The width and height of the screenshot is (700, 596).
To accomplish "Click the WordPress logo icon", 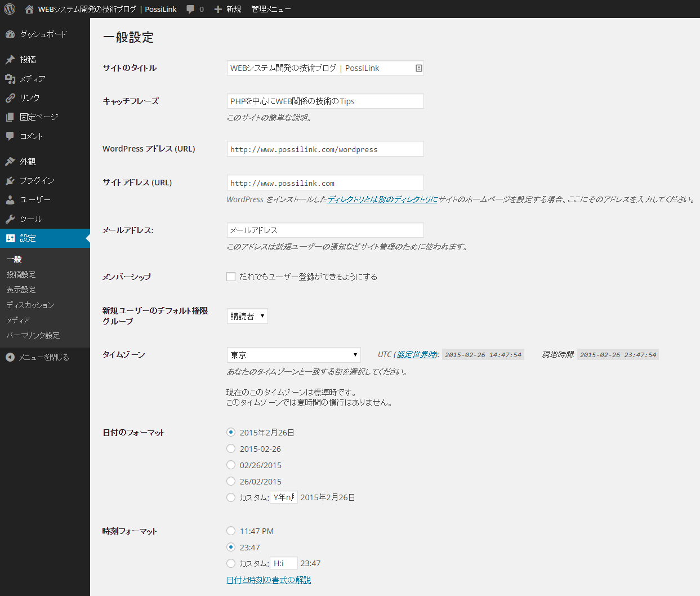I will [x=10, y=9].
